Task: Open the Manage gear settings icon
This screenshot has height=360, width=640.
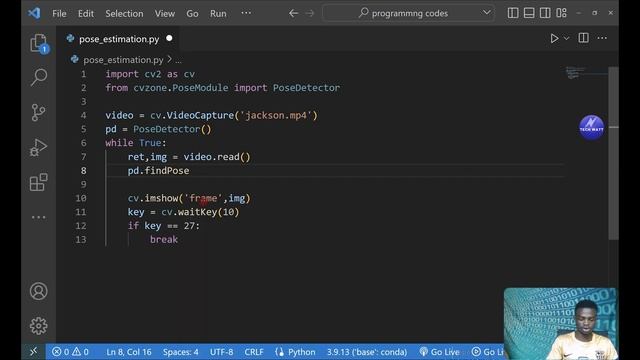Action: [39, 326]
